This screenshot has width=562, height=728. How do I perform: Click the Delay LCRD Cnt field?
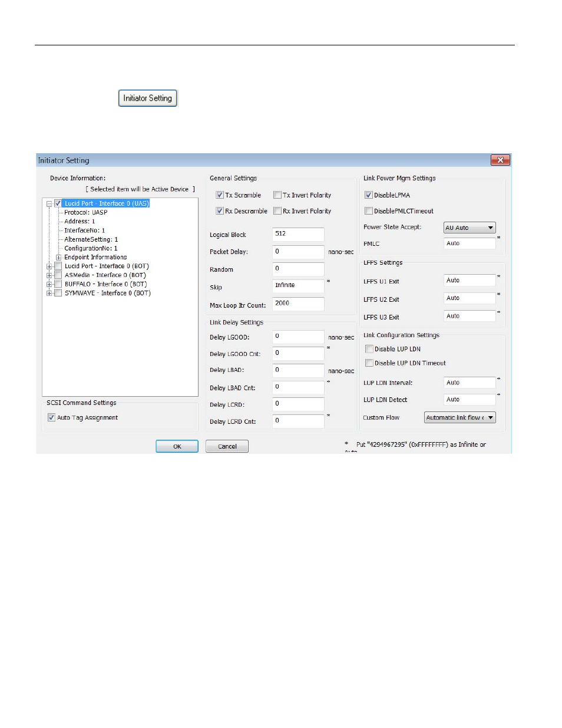(298, 421)
